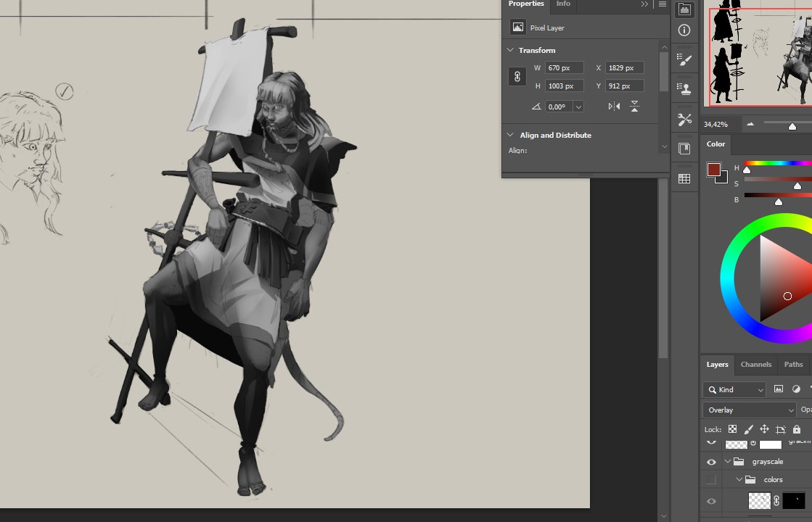This screenshot has width=812, height=522.
Task: Hide the grayscale layer group
Action: [711, 461]
